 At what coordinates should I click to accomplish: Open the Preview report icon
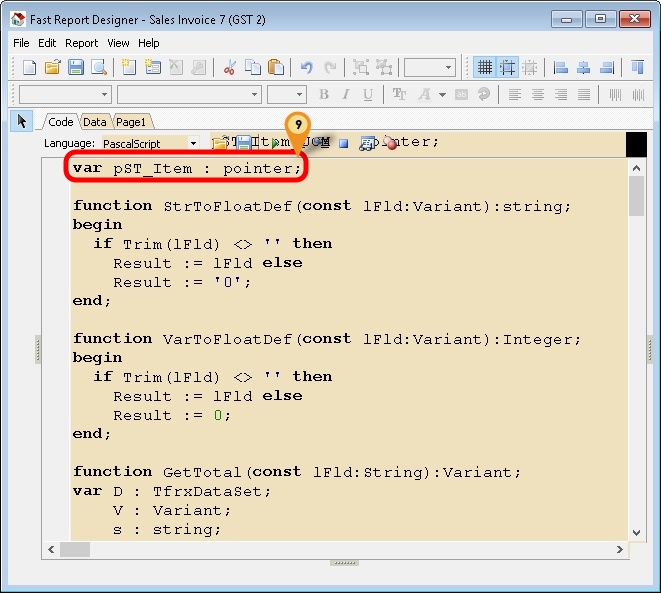coord(99,67)
